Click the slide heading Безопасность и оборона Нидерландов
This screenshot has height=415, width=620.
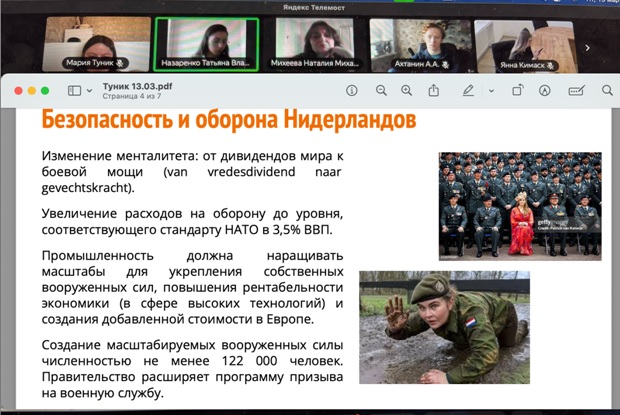(x=228, y=122)
